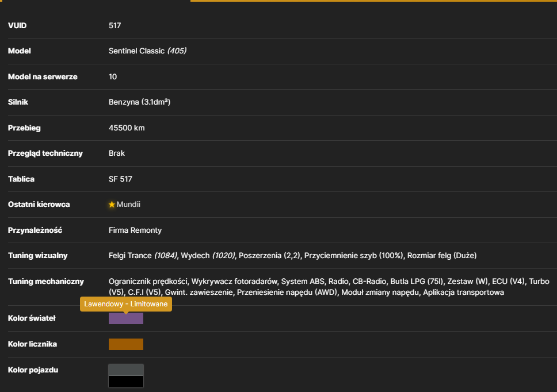This screenshot has width=557, height=392.
Task: Select the black lower Kolor pojazdu swatch
Action: (126, 381)
